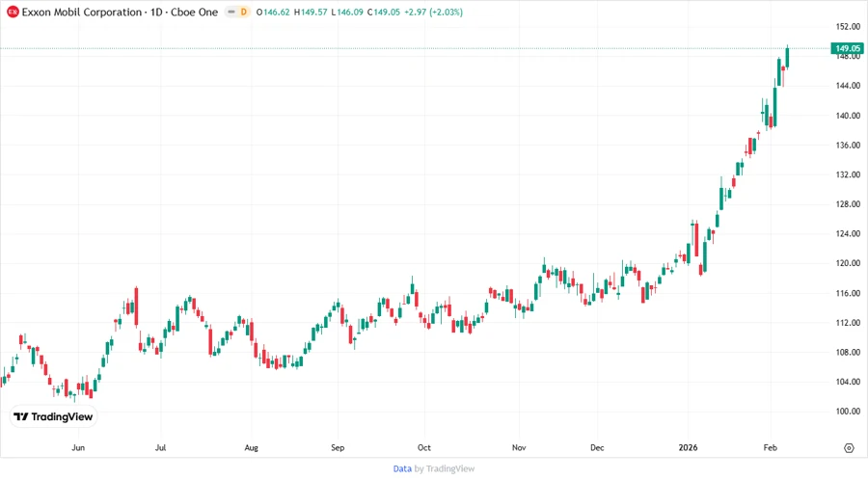The image size is (868, 480).
Task: Click the 152.00 price axis label
Action: (x=848, y=27)
